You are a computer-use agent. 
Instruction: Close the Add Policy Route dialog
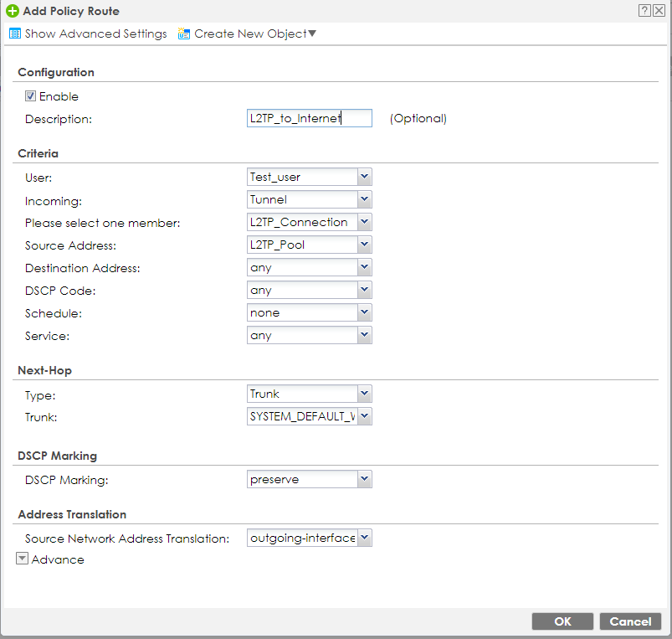coord(659,11)
